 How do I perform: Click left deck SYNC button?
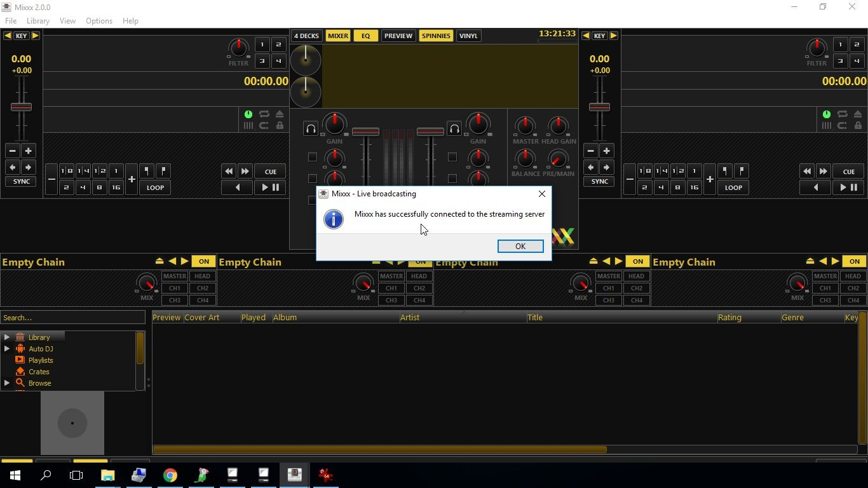point(21,182)
